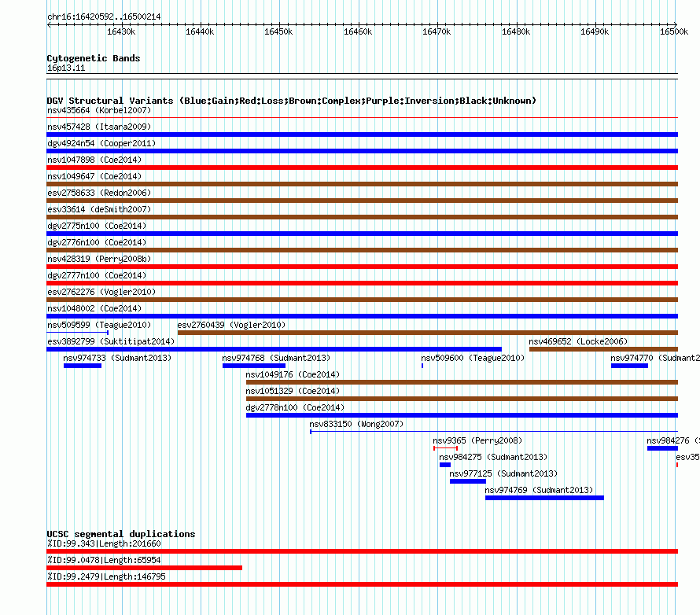Click the 16490k ruler tick label
700x615 pixels.
(x=595, y=31)
